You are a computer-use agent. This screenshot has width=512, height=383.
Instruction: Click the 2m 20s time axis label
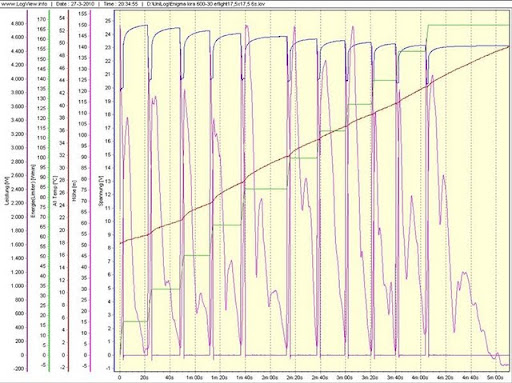(x=294, y=378)
